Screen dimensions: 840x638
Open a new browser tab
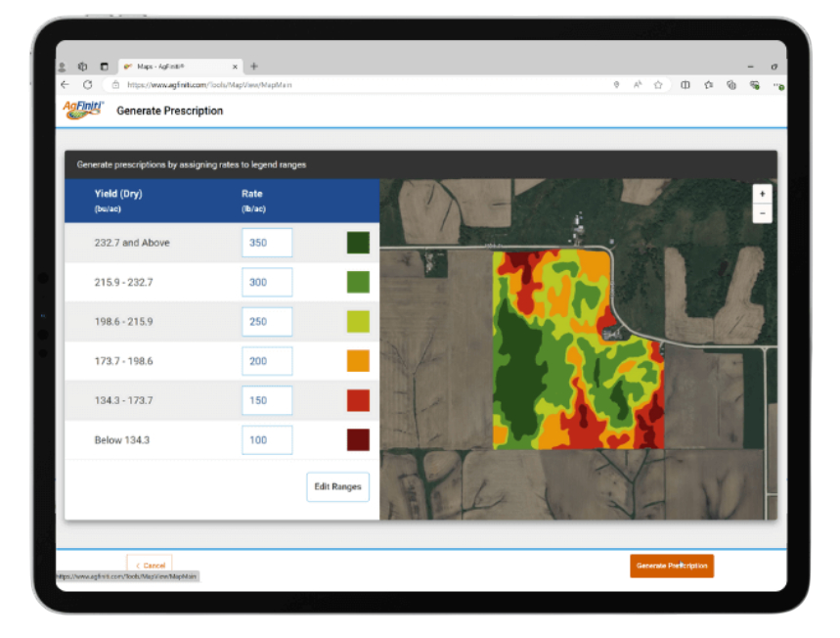tap(254, 67)
